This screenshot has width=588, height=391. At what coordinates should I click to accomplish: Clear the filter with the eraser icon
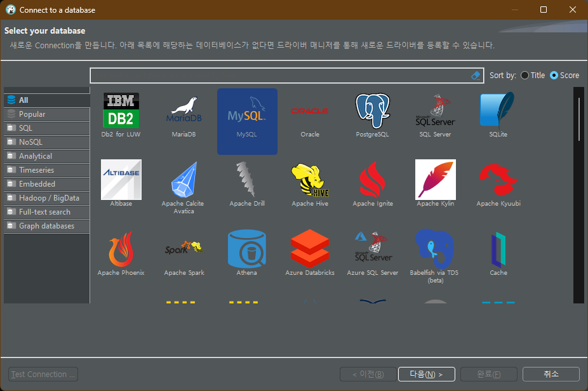click(x=475, y=76)
